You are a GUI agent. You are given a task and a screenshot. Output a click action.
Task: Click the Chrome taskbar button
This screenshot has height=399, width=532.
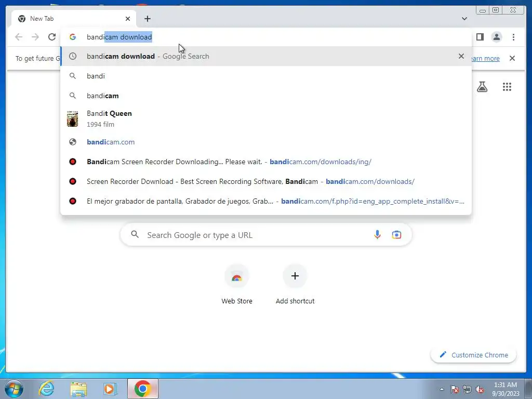click(x=143, y=389)
